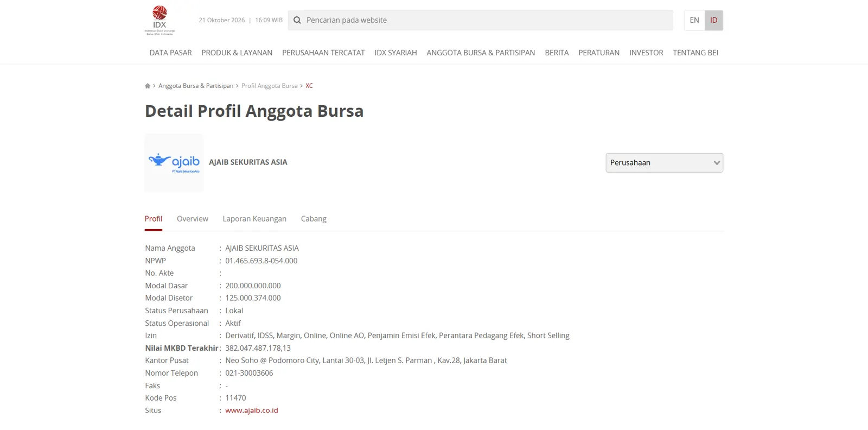The width and height of the screenshot is (868, 430).
Task: Switch to the Overview tab
Action: (193, 219)
